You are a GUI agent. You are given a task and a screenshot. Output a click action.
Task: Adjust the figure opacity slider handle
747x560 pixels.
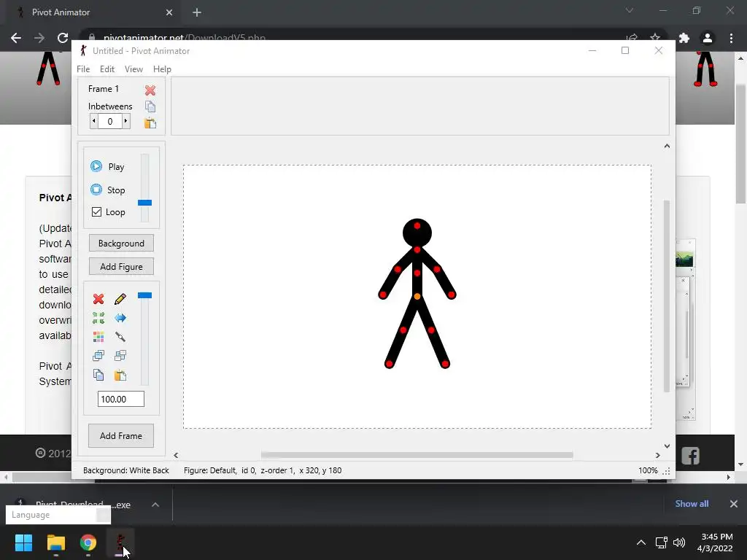coord(145,296)
